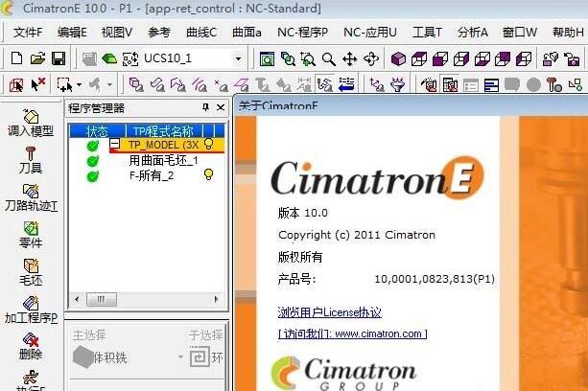This screenshot has width=588, height=391.
Task: Click the green plane UCS icon
Action: click(x=109, y=58)
